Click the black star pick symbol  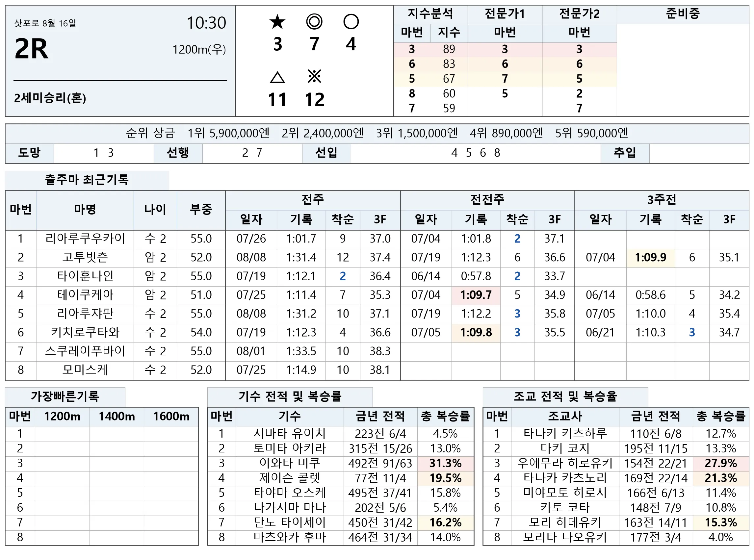point(277,22)
